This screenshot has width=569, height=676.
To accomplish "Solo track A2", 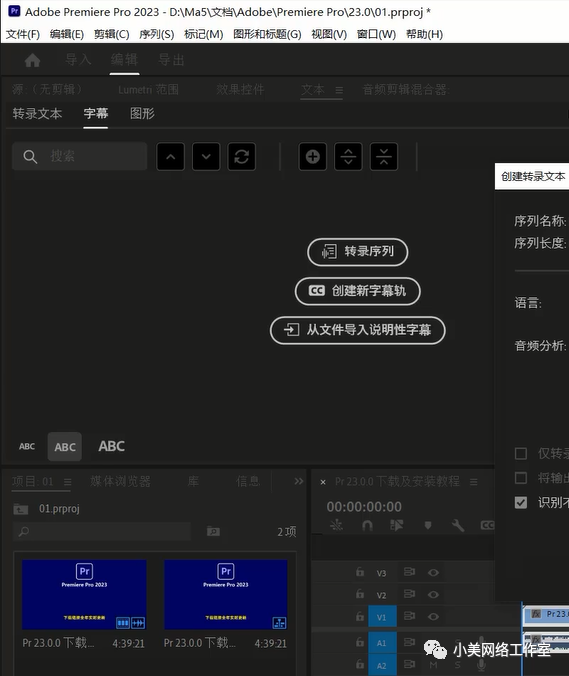I will [x=457, y=665].
